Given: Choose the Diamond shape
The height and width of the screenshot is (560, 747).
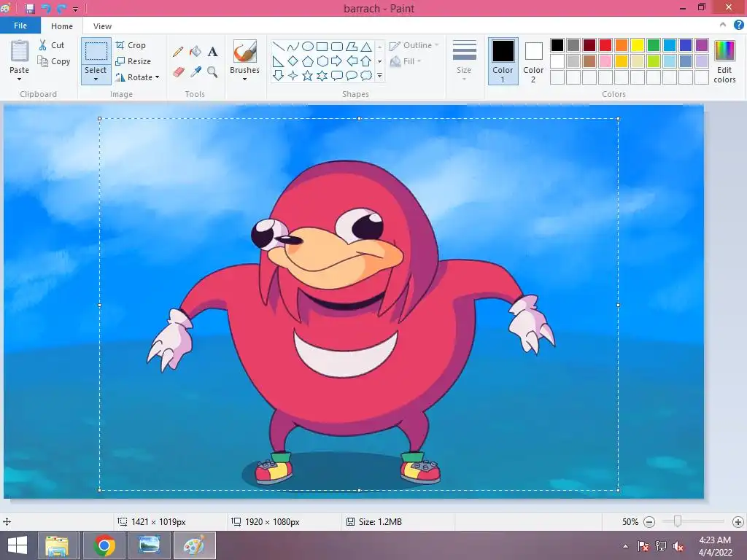Looking at the screenshot, I should tap(293, 61).
